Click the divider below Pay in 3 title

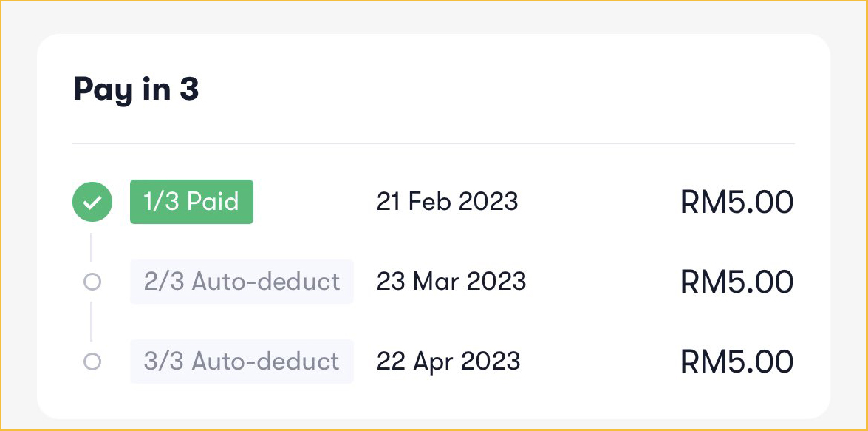click(x=433, y=143)
